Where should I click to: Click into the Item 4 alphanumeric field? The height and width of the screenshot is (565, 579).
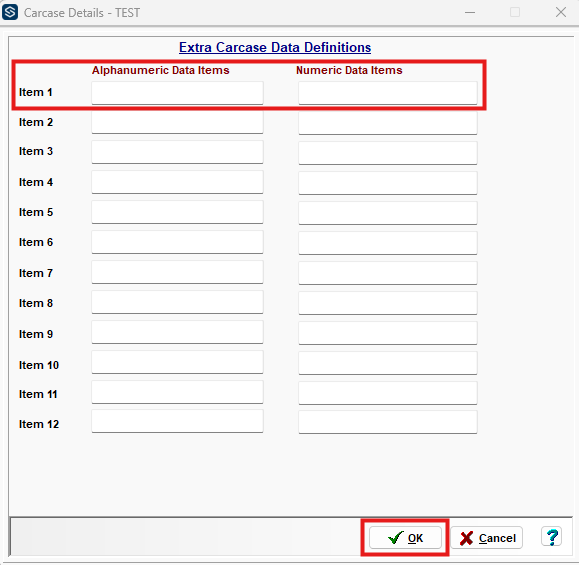click(177, 182)
